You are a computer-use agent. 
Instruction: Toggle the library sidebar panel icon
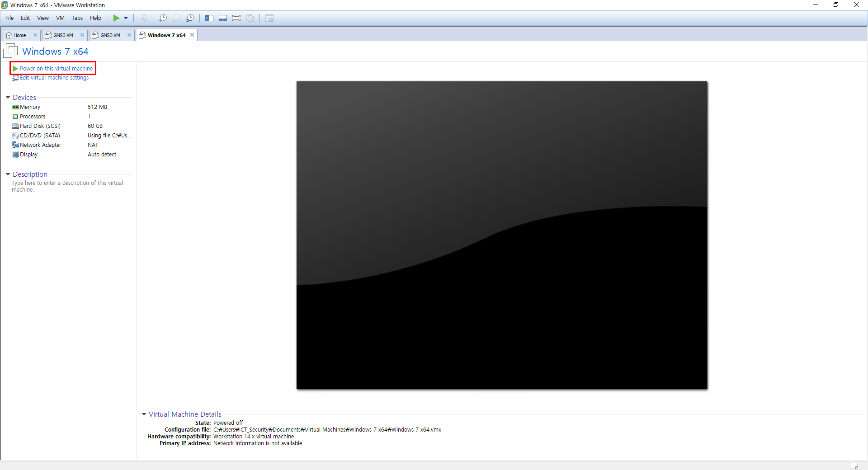point(209,18)
